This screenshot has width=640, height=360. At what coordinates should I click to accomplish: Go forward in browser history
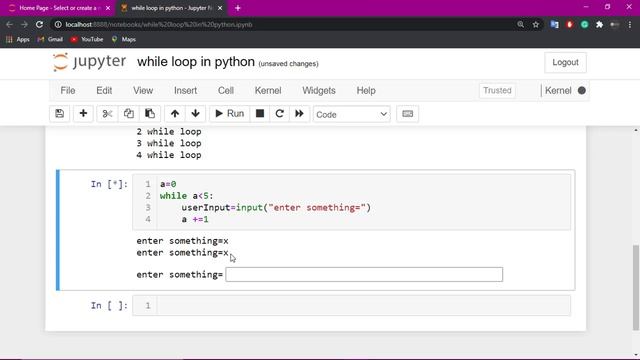pos(24,24)
